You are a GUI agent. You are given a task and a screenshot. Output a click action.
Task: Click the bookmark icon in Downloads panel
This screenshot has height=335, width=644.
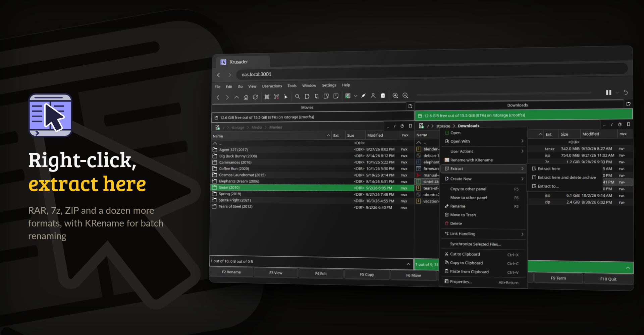[629, 124]
